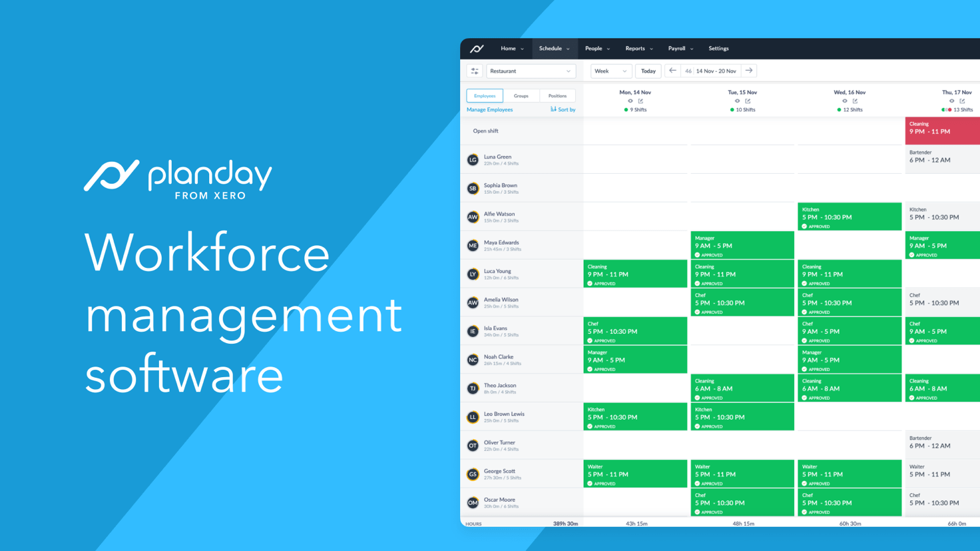The height and width of the screenshot is (551, 980).
Task: Click the edit icon under Wed, 16 Nov
Action: pos(855,101)
